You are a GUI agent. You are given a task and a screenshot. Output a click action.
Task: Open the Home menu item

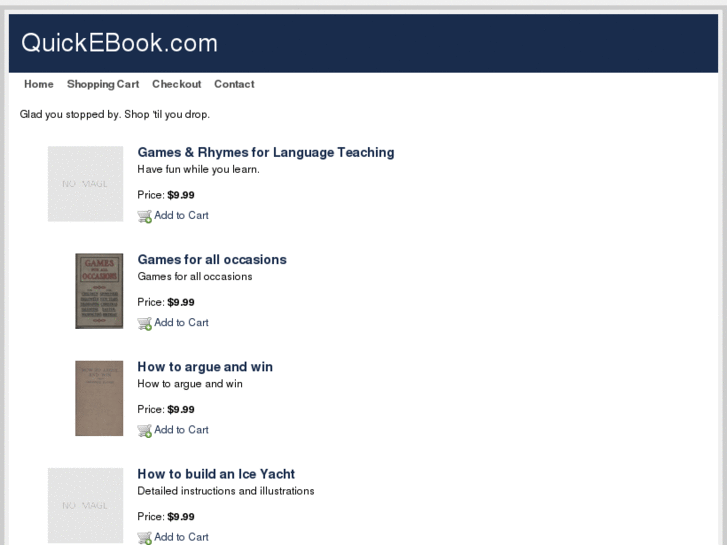(39, 84)
